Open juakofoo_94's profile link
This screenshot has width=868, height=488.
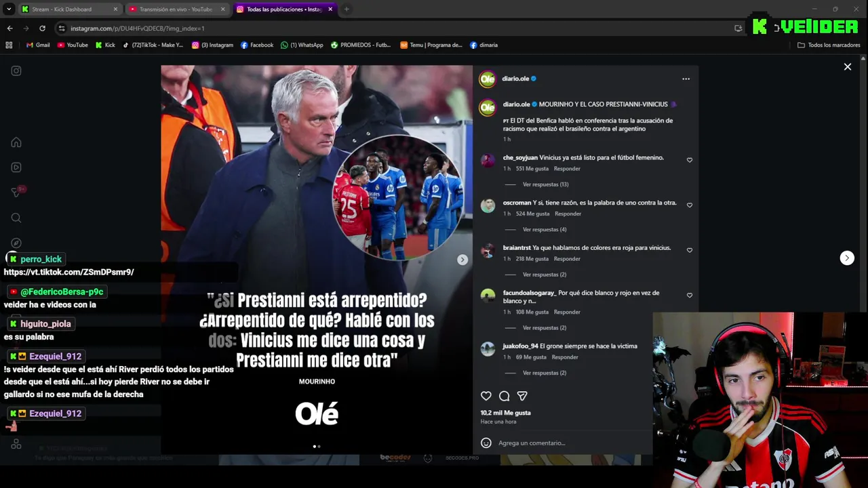pyautogui.click(x=521, y=346)
